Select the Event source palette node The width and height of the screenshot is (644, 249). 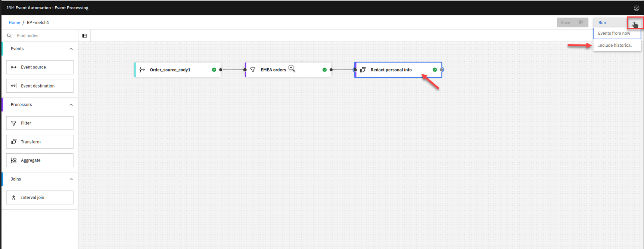[40, 67]
